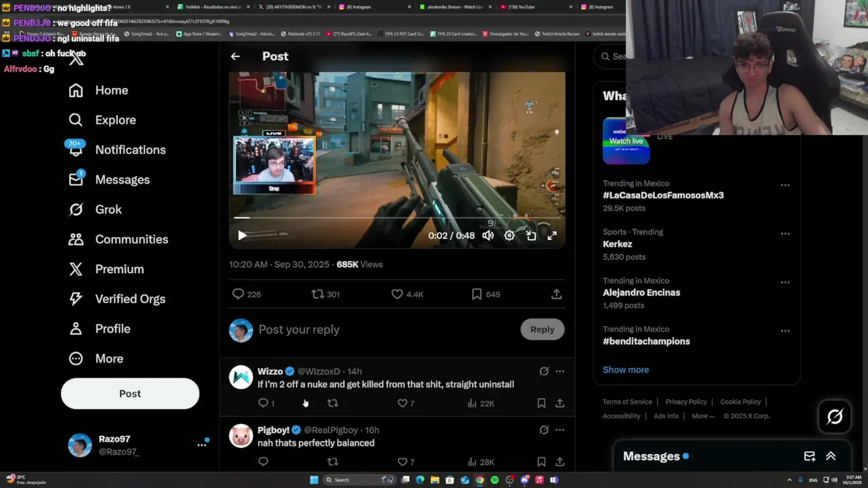This screenshot has height=488, width=868.
Task: Open Premium in the sidebar
Action: [x=106, y=269]
